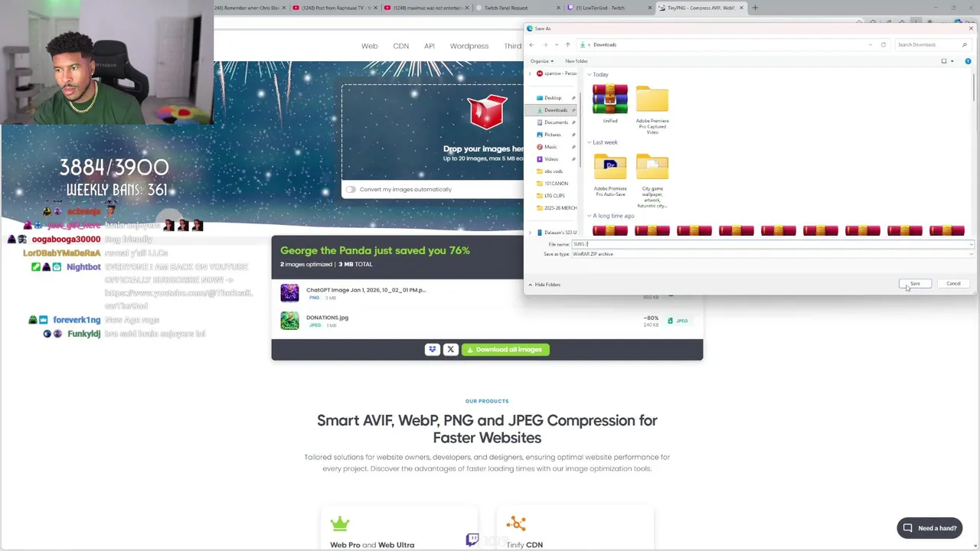Expand the Dalauan's S23 U device node
Screen dimensions: 980x551
point(530,233)
